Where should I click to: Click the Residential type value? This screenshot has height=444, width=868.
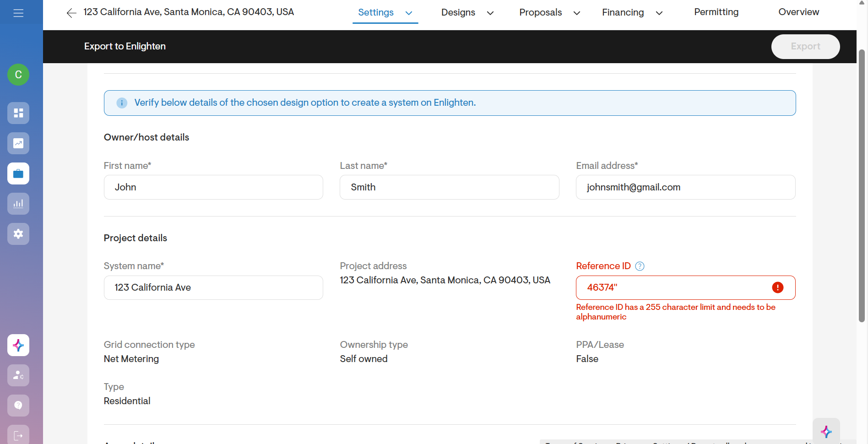[127, 401]
